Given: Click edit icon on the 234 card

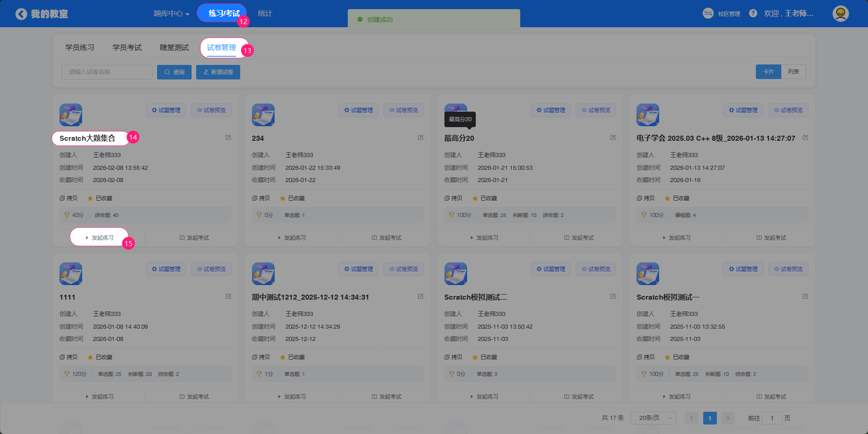Looking at the screenshot, I should [x=420, y=138].
